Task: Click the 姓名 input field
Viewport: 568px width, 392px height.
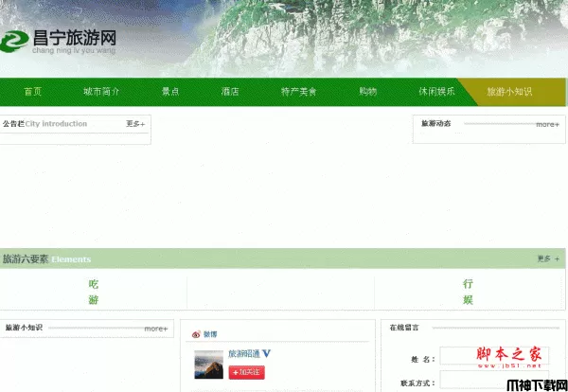Action: pyautogui.click(x=494, y=356)
